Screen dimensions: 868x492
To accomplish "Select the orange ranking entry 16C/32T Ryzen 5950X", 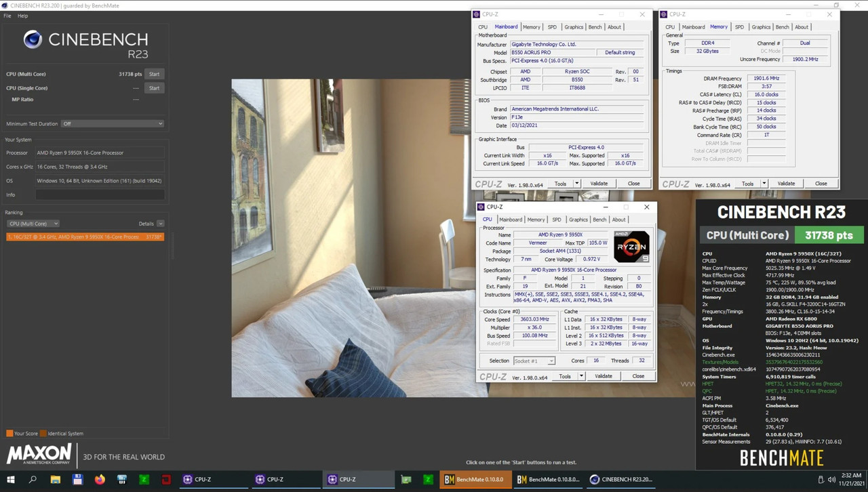I will [85, 237].
